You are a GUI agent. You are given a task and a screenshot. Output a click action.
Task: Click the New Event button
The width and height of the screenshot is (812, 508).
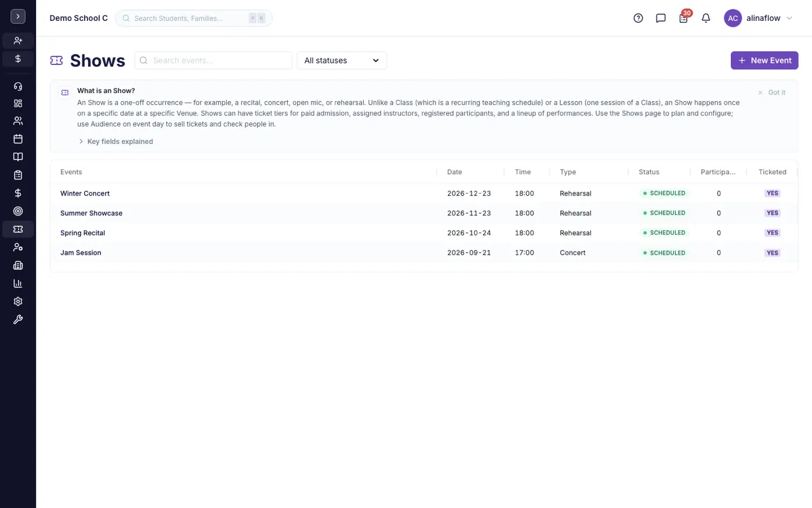tap(764, 60)
